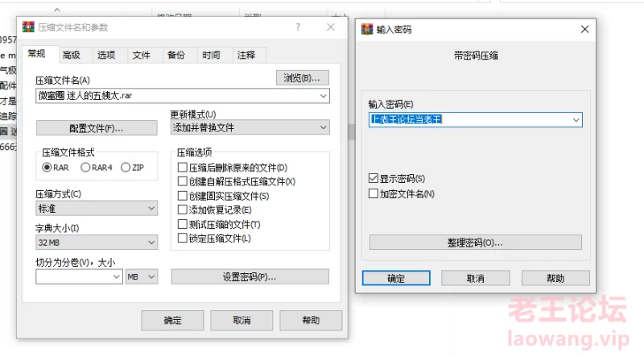Click the 浏览(B)... button
This screenshot has width=644, height=357.
pos(302,78)
